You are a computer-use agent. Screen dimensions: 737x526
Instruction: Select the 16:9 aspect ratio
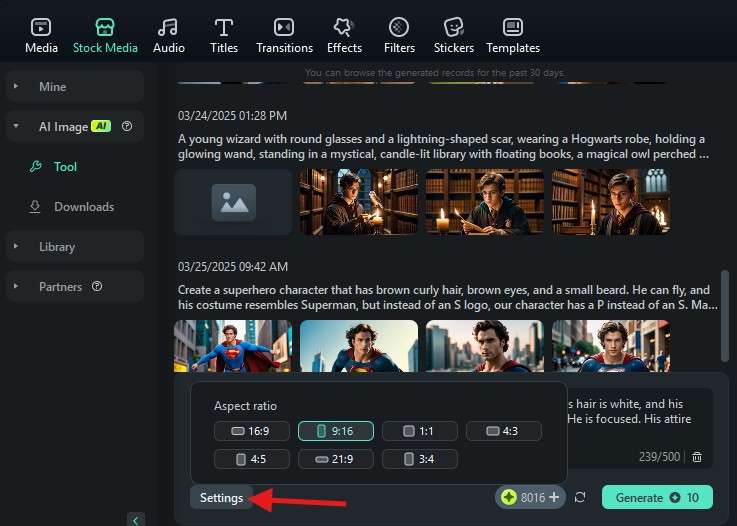(x=251, y=431)
